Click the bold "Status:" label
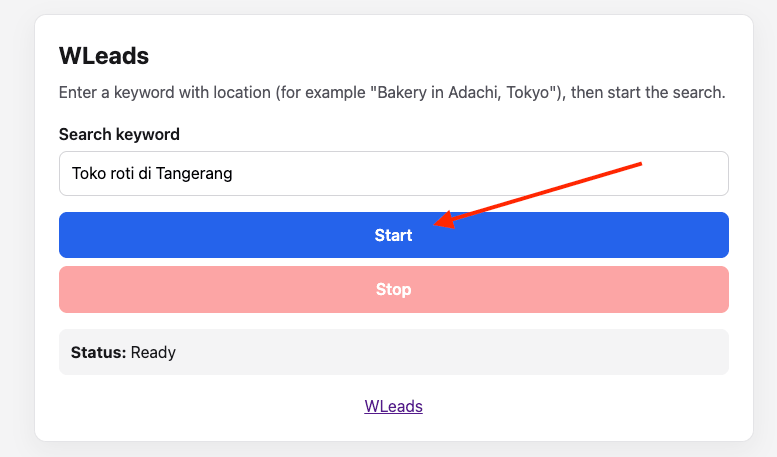Image resolution: width=777 pixels, height=457 pixels. 98,352
